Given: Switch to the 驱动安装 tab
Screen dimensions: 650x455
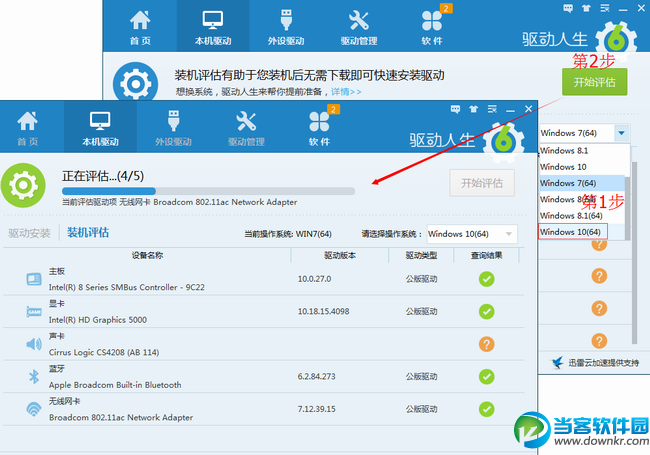Looking at the screenshot, I should [29, 234].
